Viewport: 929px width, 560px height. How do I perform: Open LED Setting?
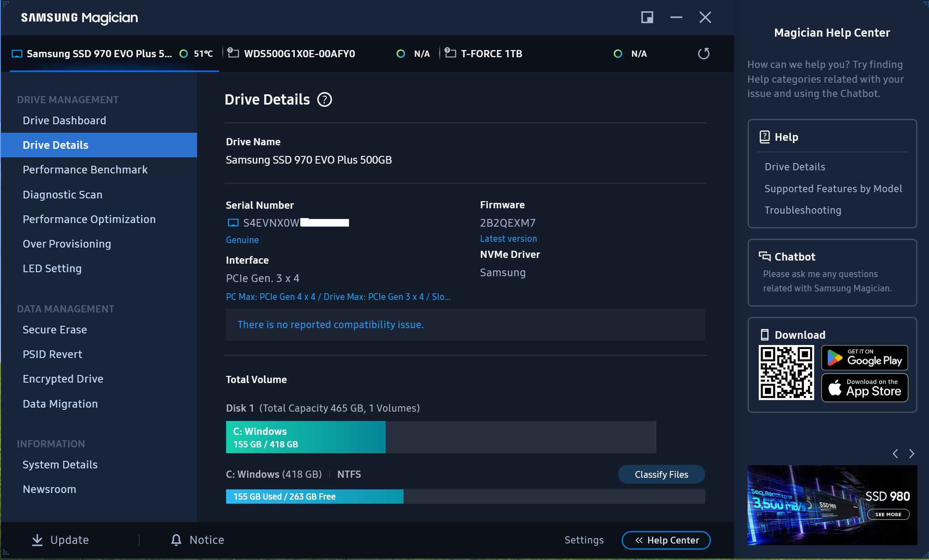(99, 269)
